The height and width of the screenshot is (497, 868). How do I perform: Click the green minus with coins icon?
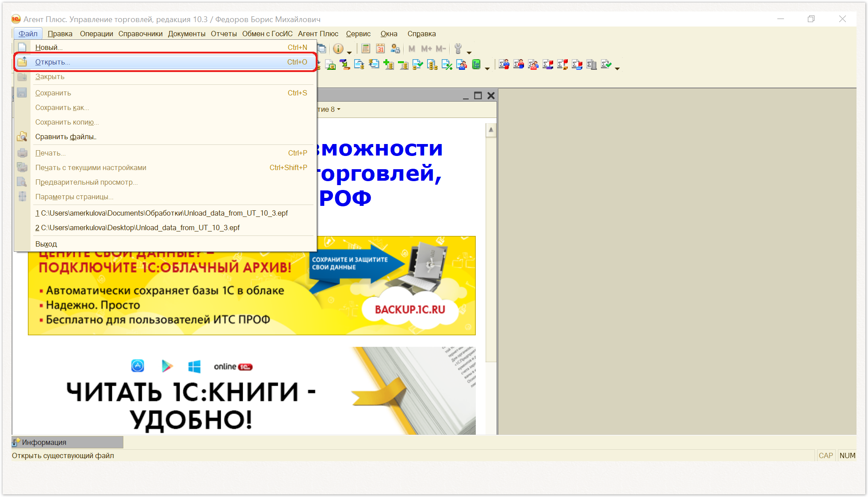pyautogui.click(x=403, y=65)
